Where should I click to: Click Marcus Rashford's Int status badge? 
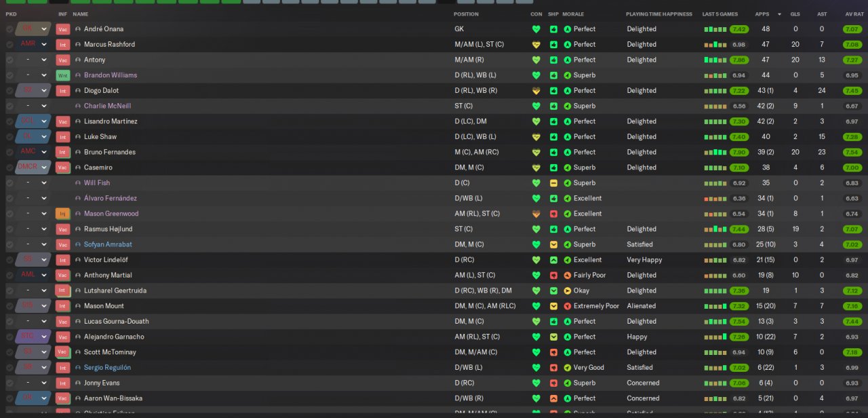(62, 45)
